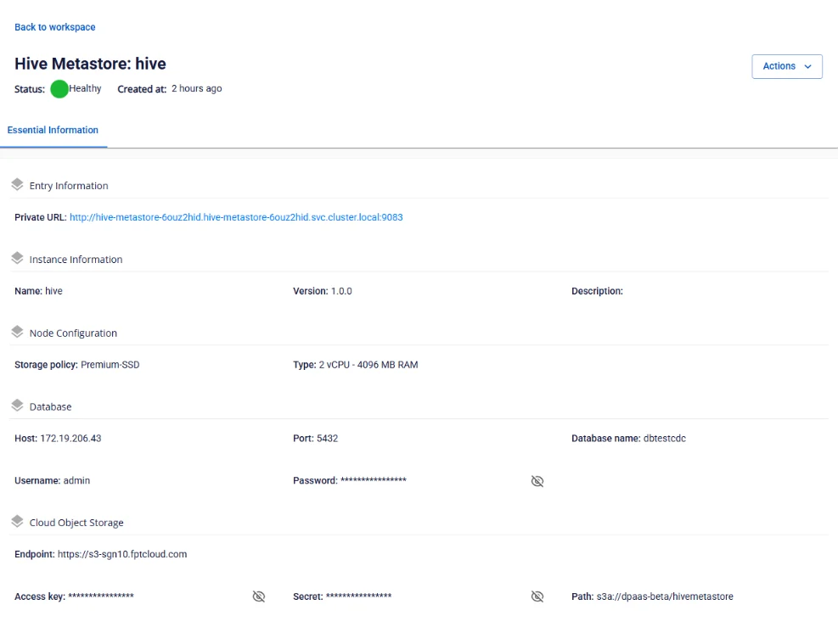The height and width of the screenshot is (644, 838).
Task: Click the Description label
Action: tap(597, 291)
